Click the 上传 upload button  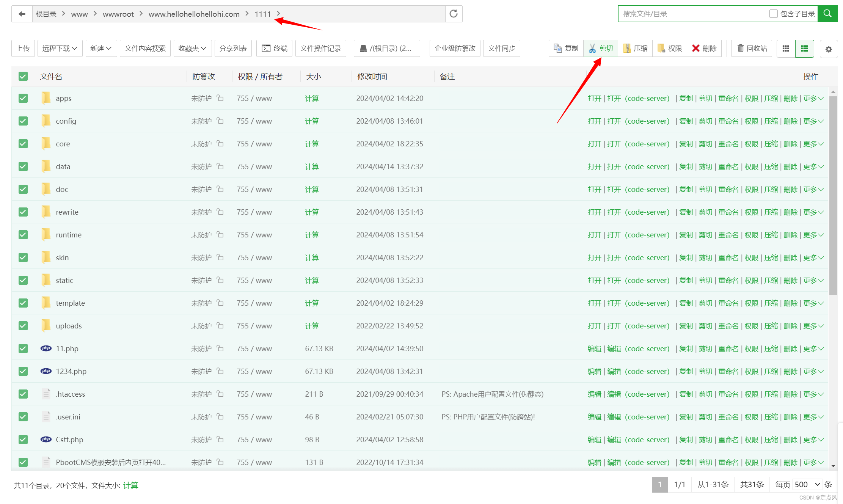pyautogui.click(x=23, y=49)
